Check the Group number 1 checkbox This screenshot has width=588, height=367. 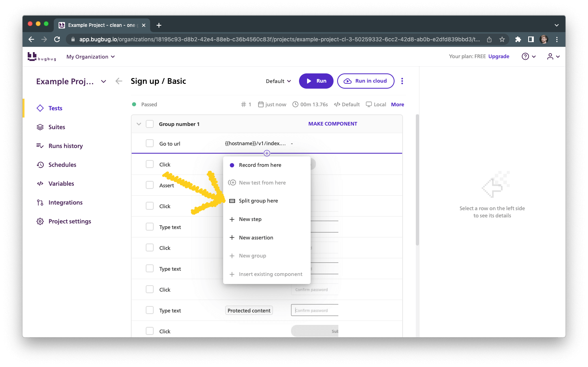(150, 124)
